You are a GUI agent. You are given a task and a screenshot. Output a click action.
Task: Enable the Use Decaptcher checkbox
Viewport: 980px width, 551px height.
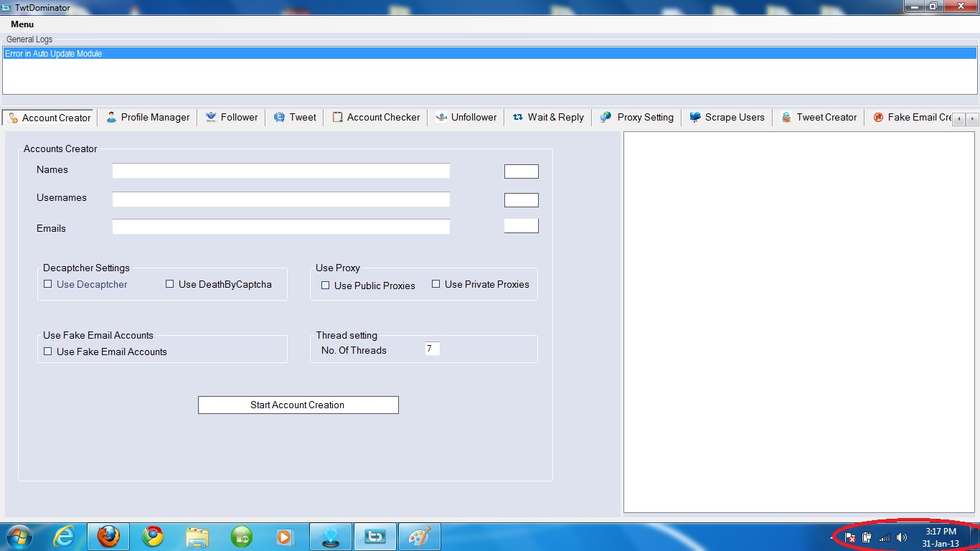click(x=48, y=284)
